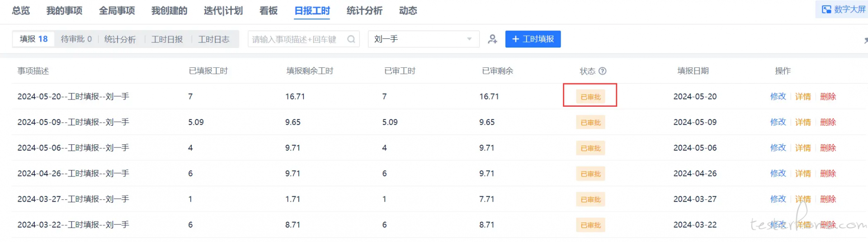This screenshot has width=868, height=242.
Task: Click plus icon on 工时填报 button
Action: (x=515, y=39)
